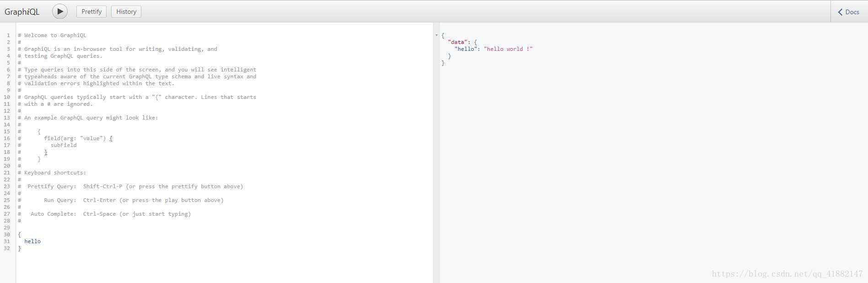
Task: Click the "# Keyboard shortcuts:" comment line
Action: 52,173
